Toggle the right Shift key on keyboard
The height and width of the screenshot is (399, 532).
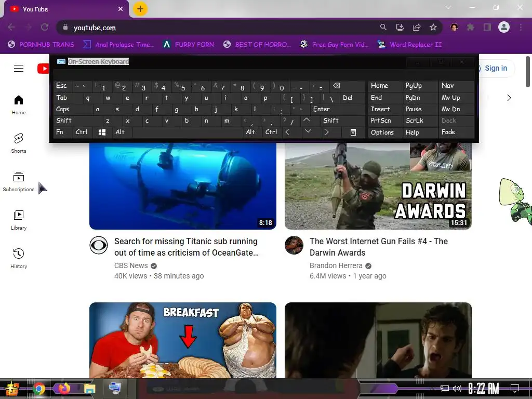[343, 121]
